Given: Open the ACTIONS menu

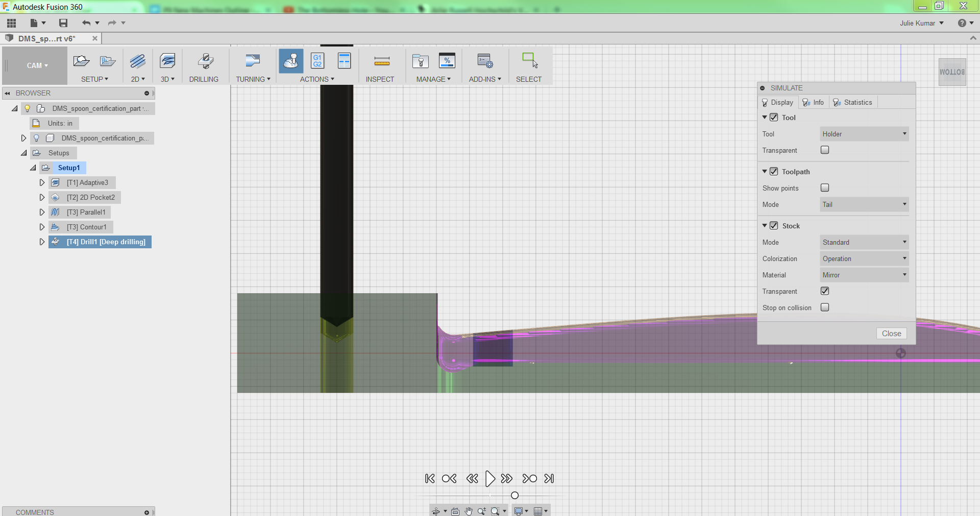Looking at the screenshot, I should [x=317, y=79].
